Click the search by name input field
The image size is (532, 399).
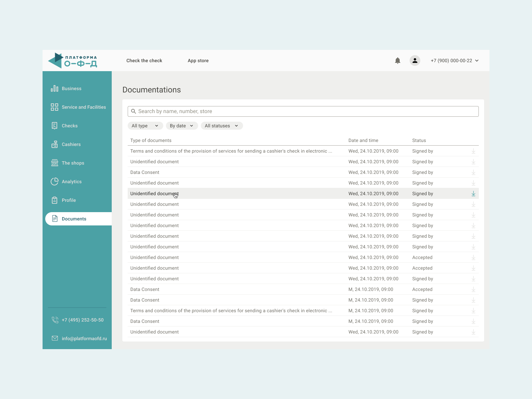click(303, 111)
